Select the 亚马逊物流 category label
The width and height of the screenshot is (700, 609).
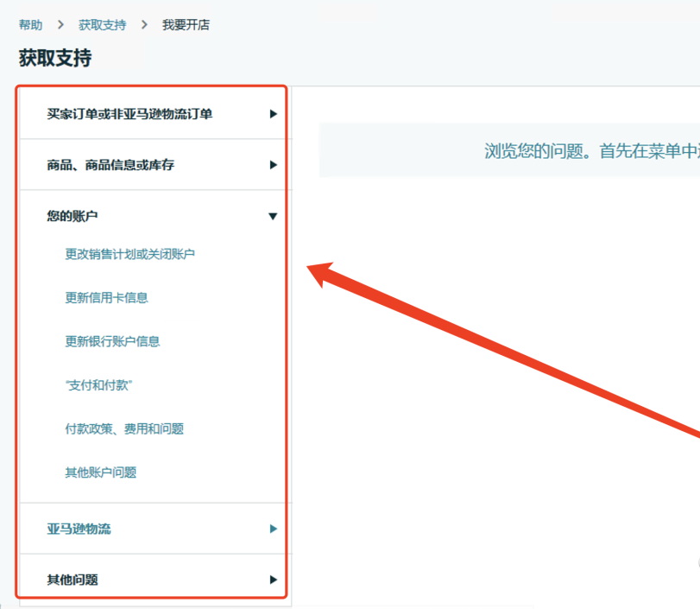click(x=80, y=529)
